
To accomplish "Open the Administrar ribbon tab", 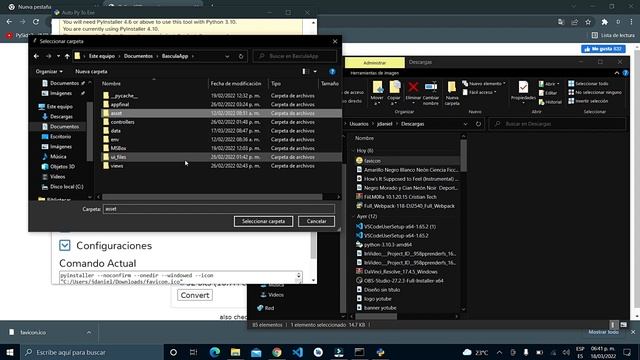I will 374,62.
